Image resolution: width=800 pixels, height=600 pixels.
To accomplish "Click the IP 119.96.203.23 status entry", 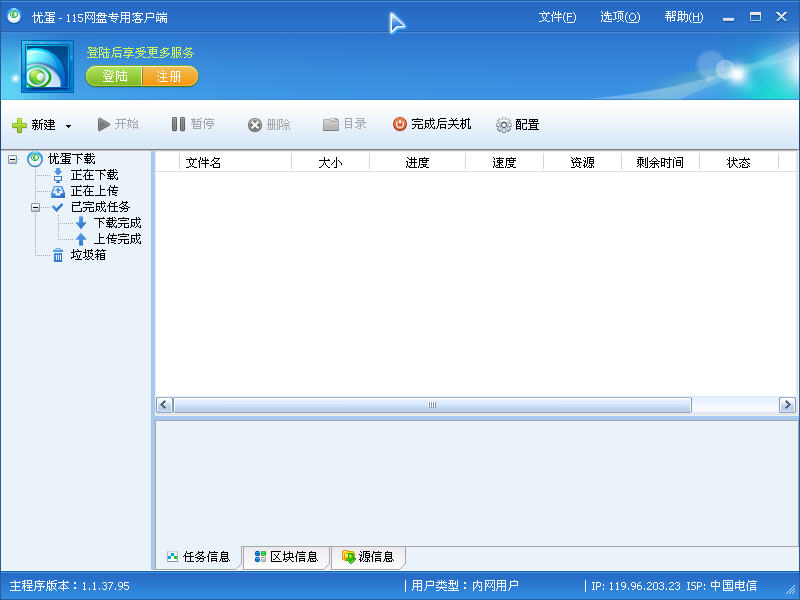I will 636,586.
